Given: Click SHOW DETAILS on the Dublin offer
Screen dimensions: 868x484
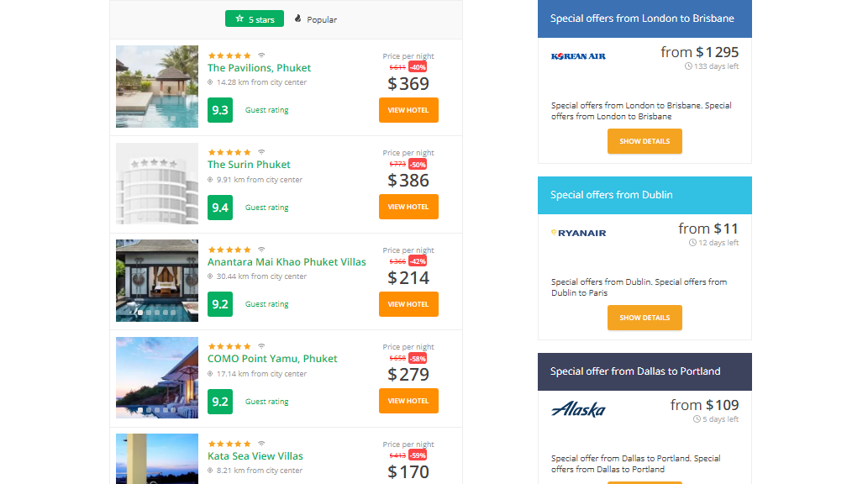Looking at the screenshot, I should pyautogui.click(x=644, y=318).
